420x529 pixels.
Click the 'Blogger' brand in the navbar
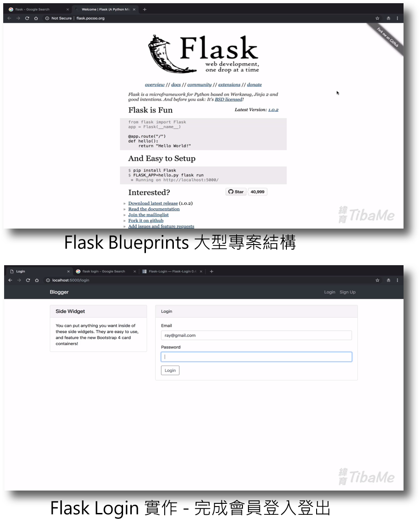point(59,292)
